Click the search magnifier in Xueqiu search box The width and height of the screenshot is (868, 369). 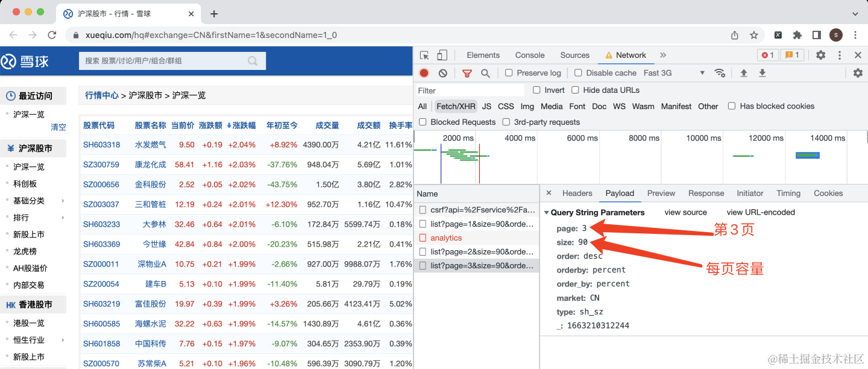[253, 60]
